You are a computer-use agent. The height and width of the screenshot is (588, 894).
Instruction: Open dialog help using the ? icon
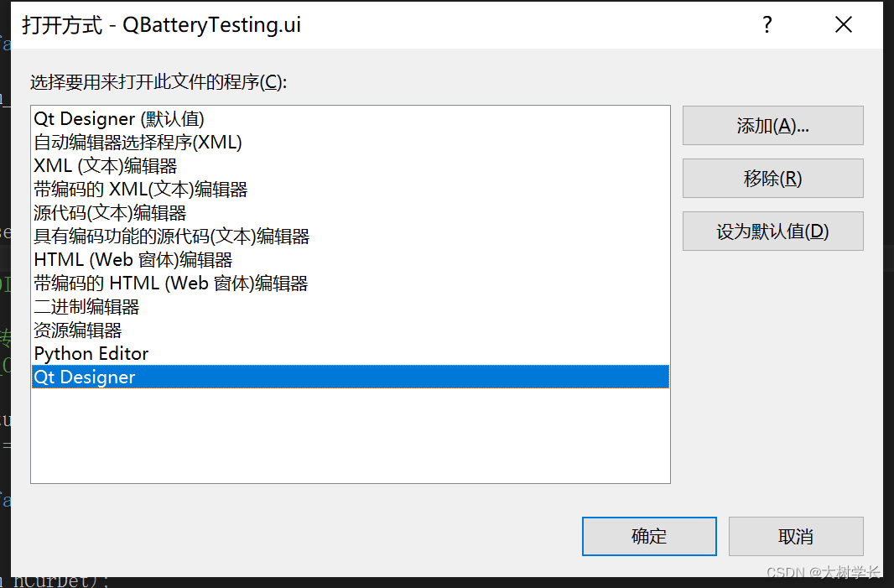[x=767, y=25]
